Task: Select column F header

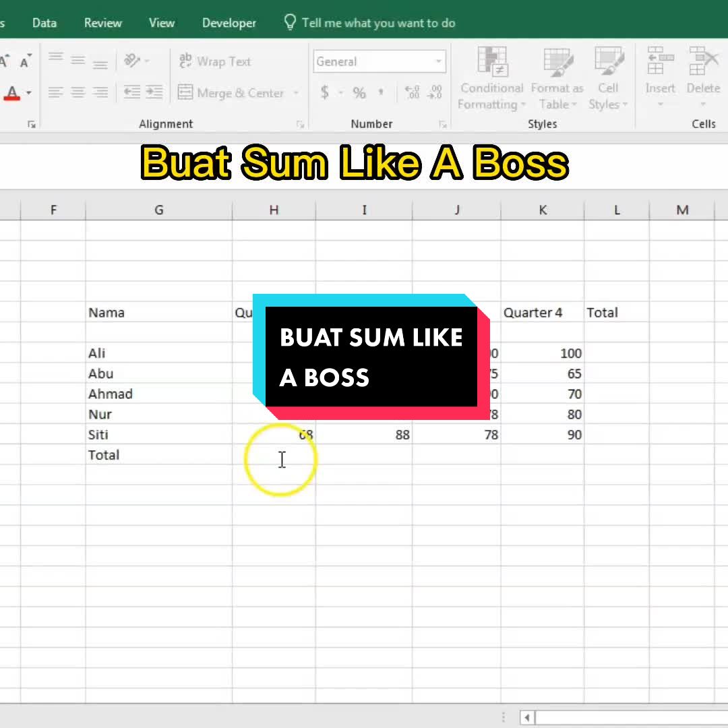Action: click(53, 210)
